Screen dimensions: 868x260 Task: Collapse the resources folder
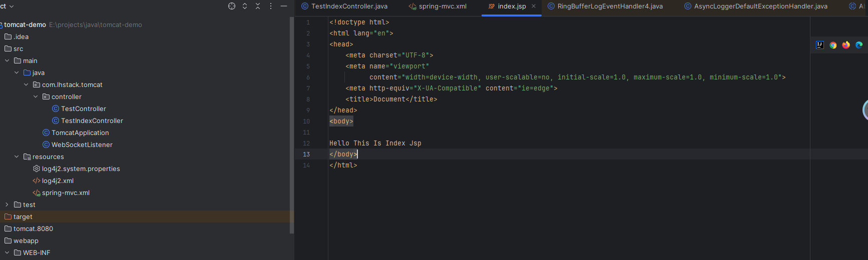coord(17,156)
